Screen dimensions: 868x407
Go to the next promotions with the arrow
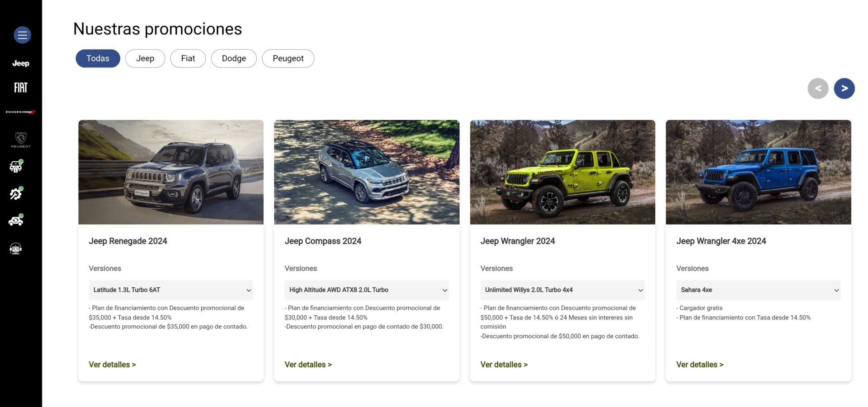coord(844,88)
